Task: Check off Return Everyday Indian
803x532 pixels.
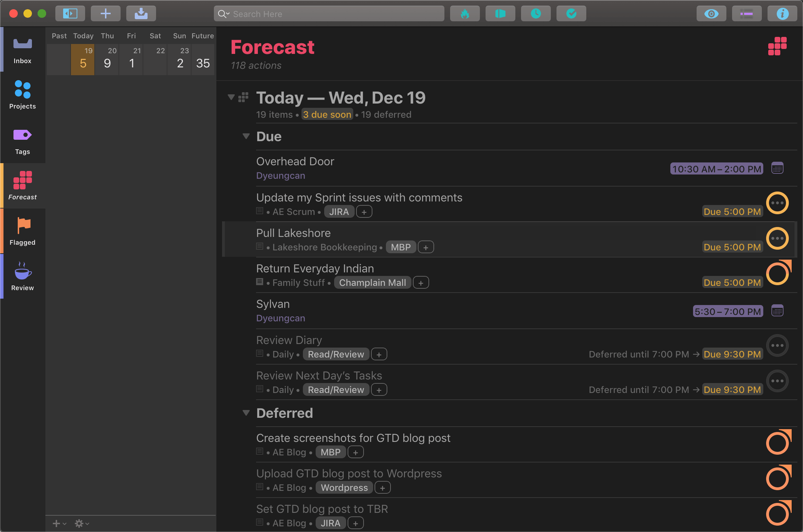Action: [777, 274]
